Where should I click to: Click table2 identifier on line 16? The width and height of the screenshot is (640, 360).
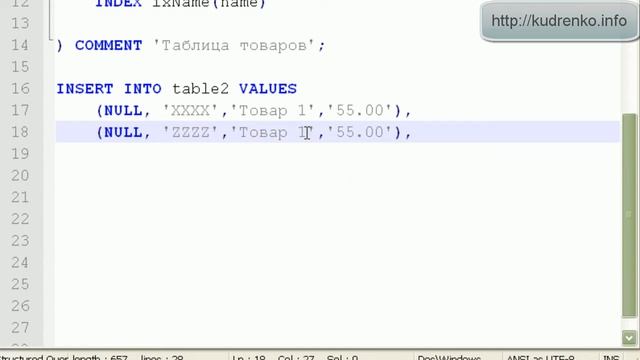(x=200, y=89)
